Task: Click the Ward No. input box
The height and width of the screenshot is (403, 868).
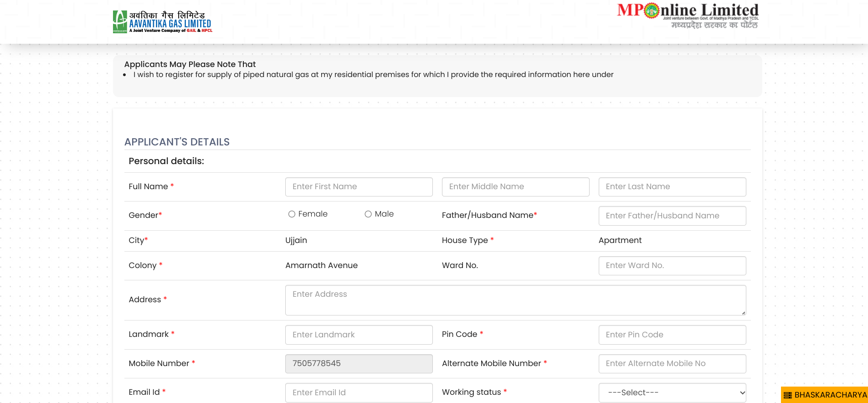Action: [x=672, y=266]
